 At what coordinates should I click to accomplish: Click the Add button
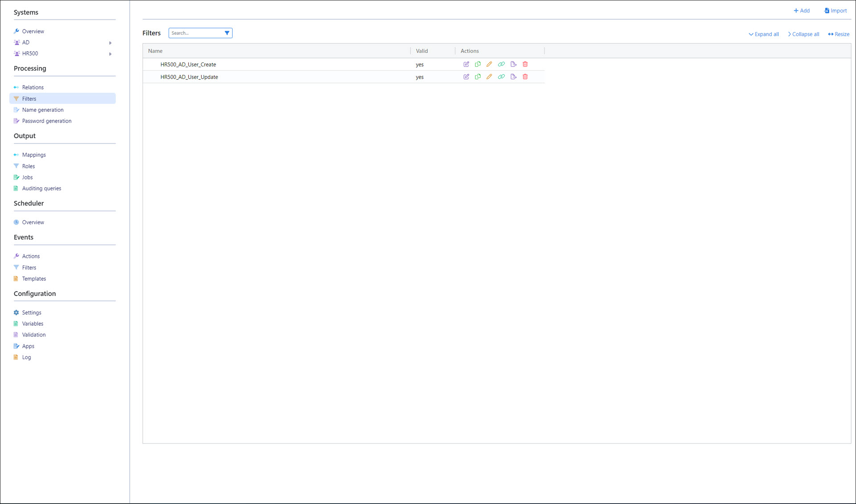(x=802, y=11)
